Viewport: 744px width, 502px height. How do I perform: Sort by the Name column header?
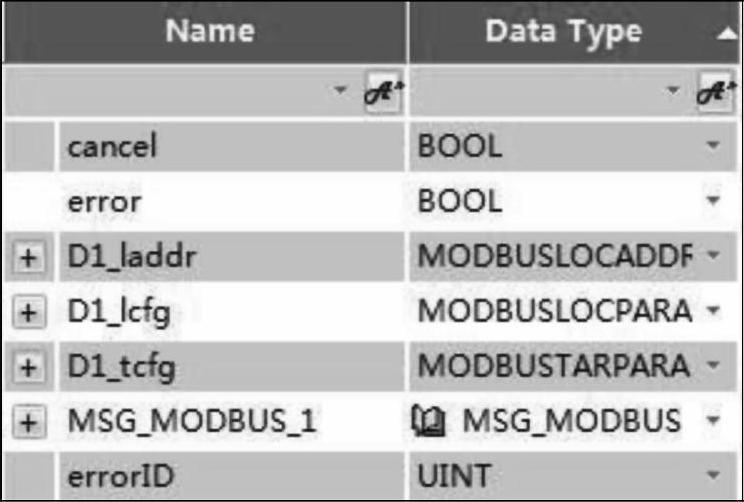tap(210, 32)
